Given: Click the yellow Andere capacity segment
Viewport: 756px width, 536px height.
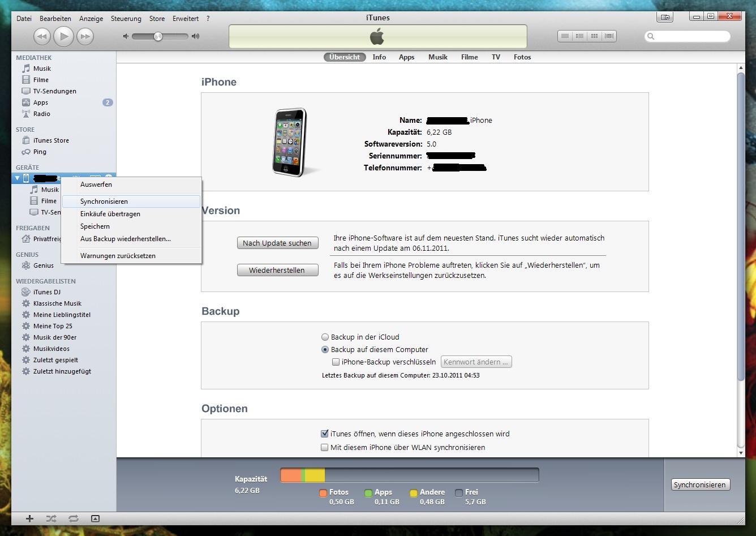Looking at the screenshot, I should point(315,475).
